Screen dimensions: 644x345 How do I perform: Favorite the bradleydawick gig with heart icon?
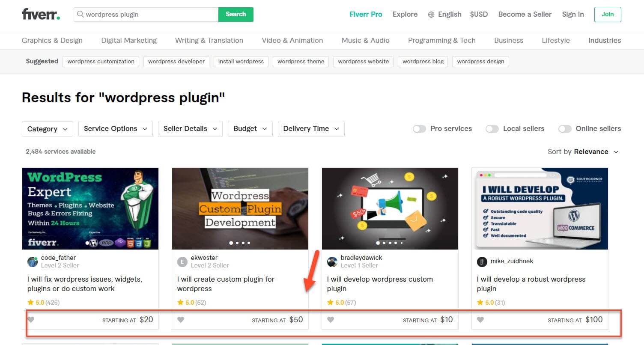(x=331, y=319)
